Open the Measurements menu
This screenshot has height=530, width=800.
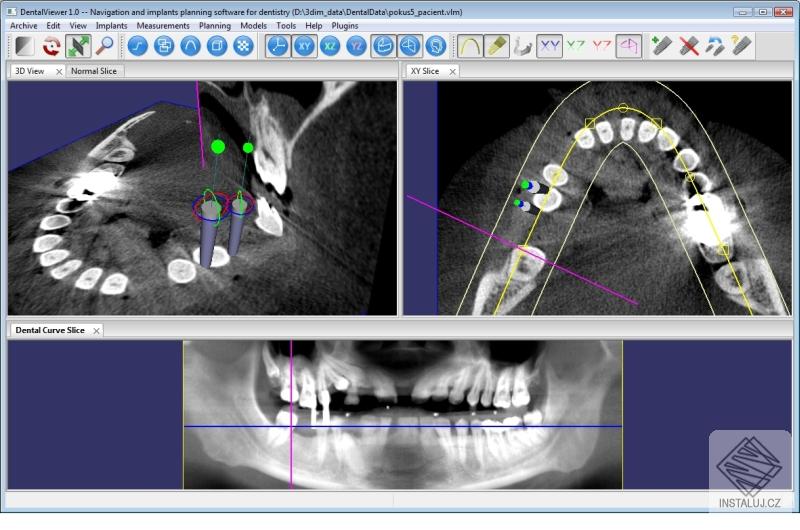coord(163,26)
